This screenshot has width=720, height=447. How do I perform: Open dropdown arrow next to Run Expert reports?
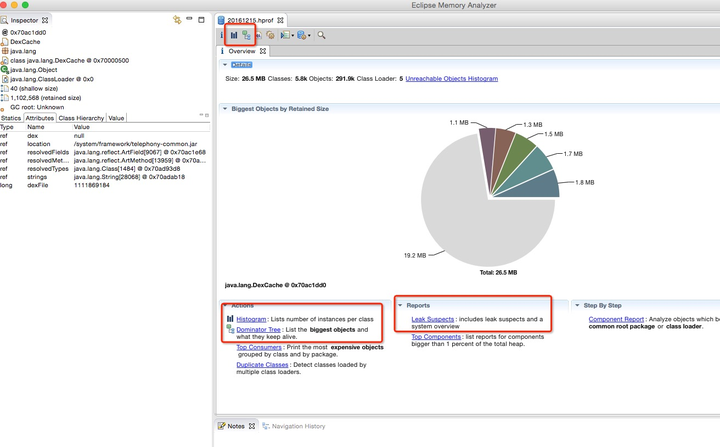[293, 35]
